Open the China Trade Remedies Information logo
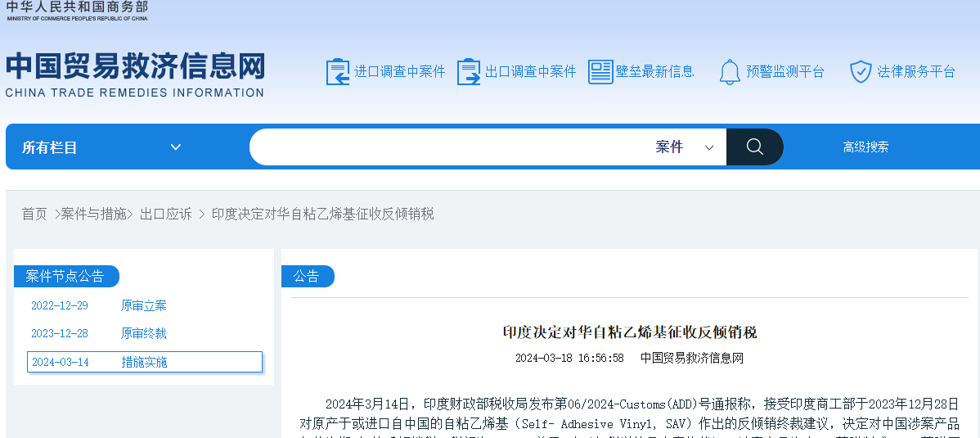This screenshot has height=438, width=980. pos(135,75)
